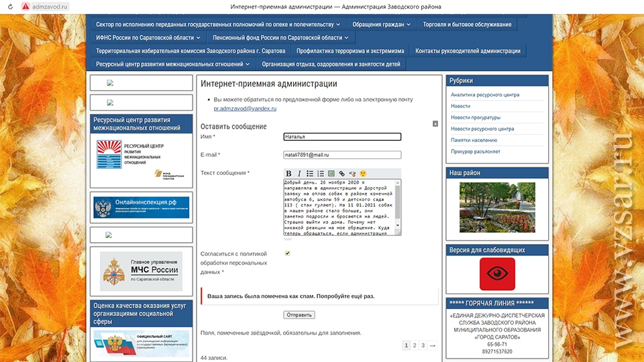This screenshot has height=362, width=644.
Task: Click the phone number 89271537620
Action: (497, 352)
